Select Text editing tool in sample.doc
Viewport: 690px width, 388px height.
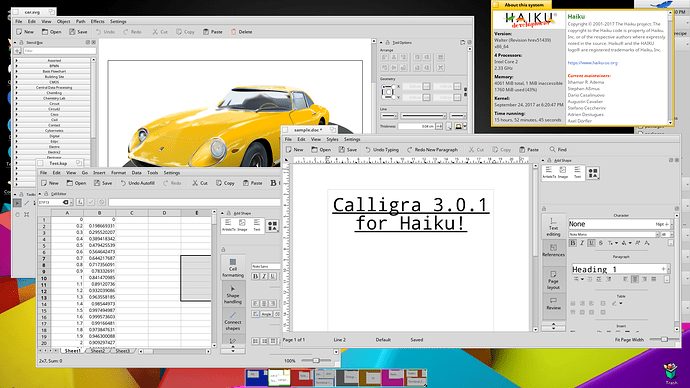coord(553,227)
